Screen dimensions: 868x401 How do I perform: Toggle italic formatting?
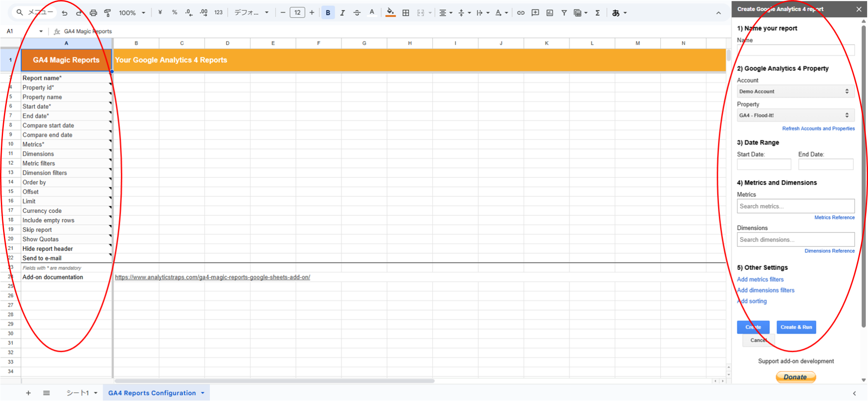pos(343,13)
